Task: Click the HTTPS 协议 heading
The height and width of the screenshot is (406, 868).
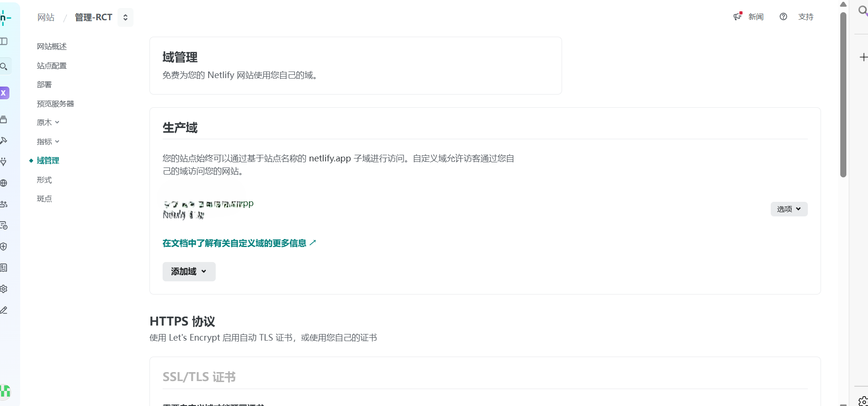Action: (182, 322)
